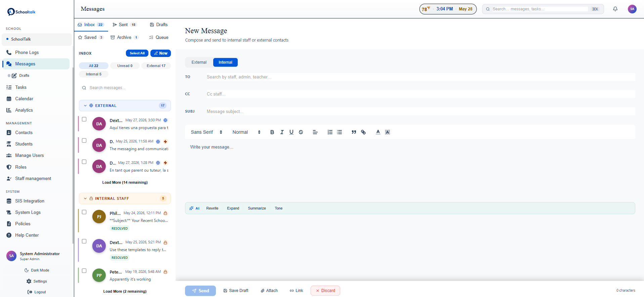Collapse the INTERNAL STAFF group

[125, 198]
